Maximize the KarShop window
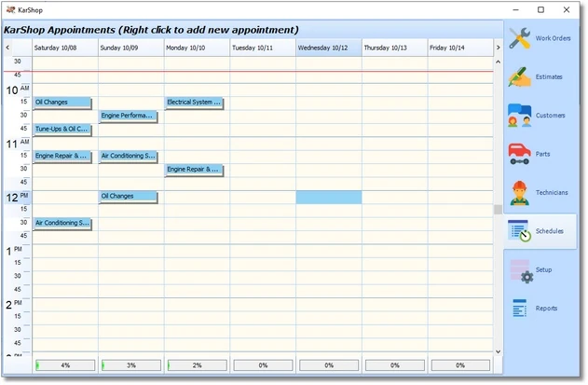The image size is (588, 385). pos(540,9)
